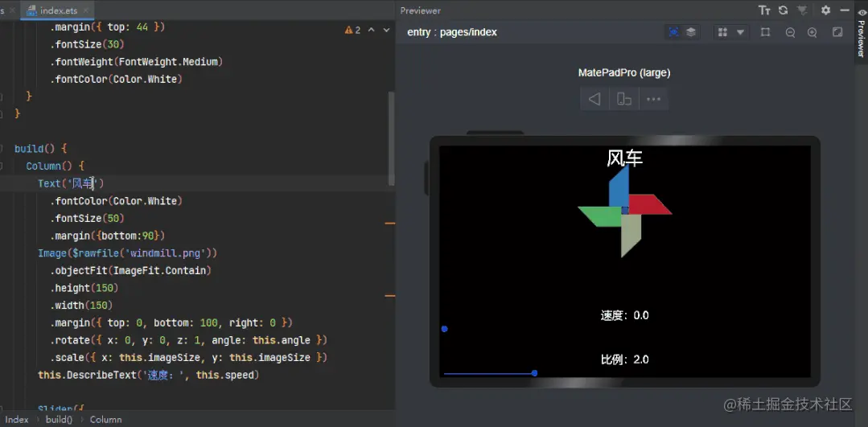Click the .fontSize(30) code line
868x427 pixels.
tap(87, 43)
